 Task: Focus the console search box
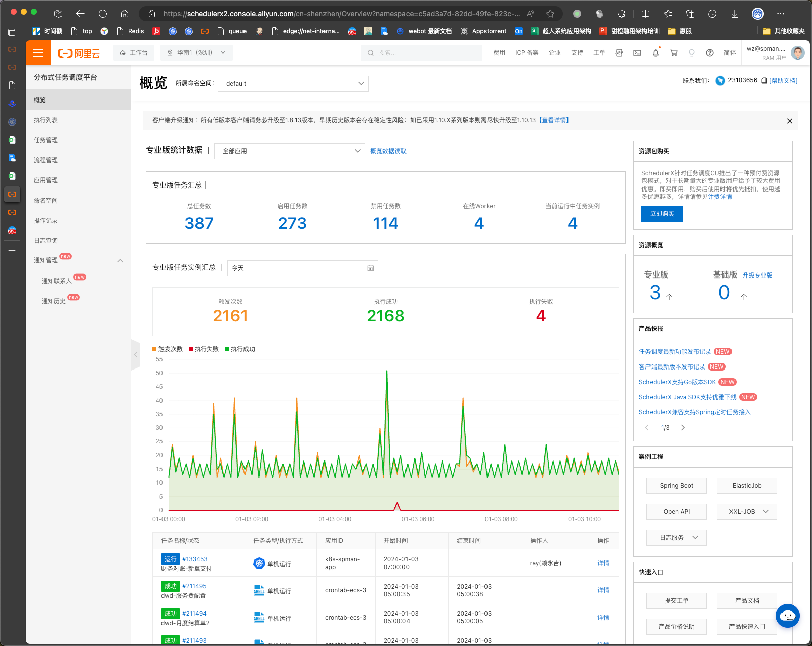422,53
